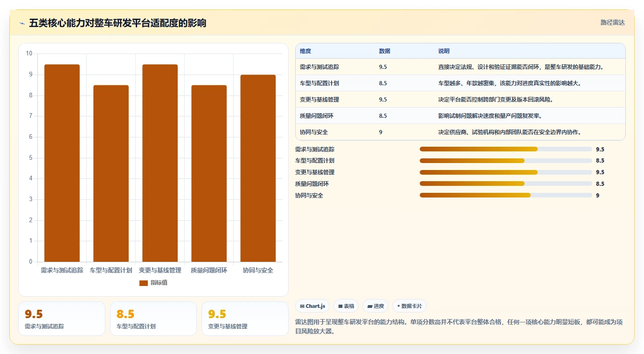Open the 9.5 变更与基线管理 data card

pyautogui.click(x=245, y=319)
